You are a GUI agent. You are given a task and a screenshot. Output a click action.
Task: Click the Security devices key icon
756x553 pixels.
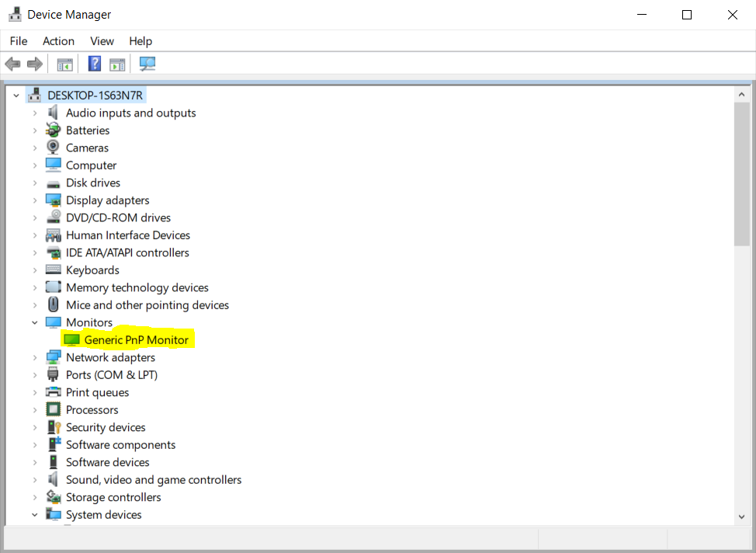tap(54, 427)
